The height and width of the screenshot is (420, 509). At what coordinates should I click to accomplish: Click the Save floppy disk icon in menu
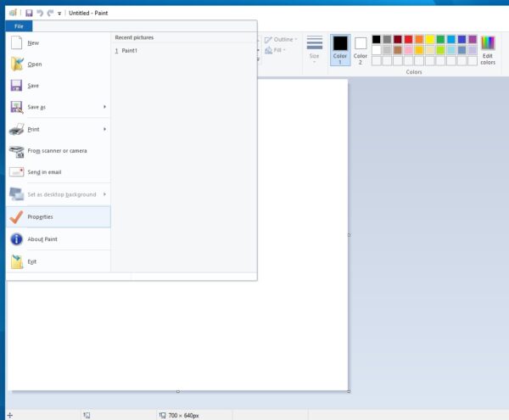pos(17,86)
